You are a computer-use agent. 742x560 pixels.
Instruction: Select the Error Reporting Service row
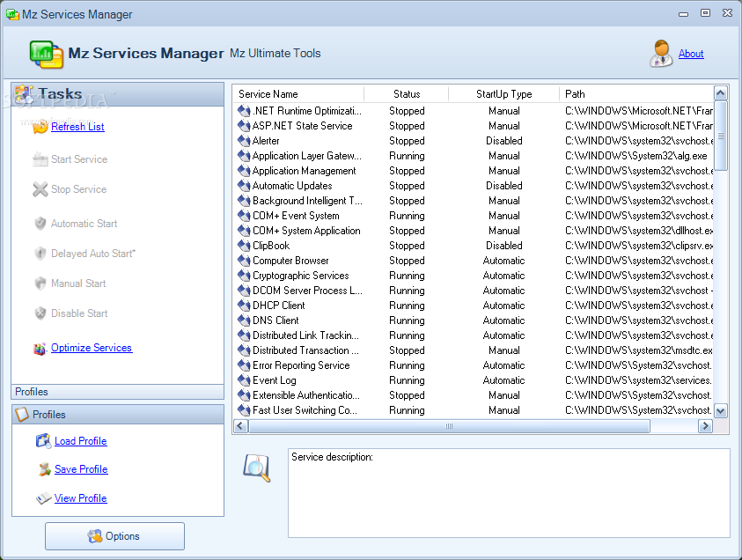point(474,365)
